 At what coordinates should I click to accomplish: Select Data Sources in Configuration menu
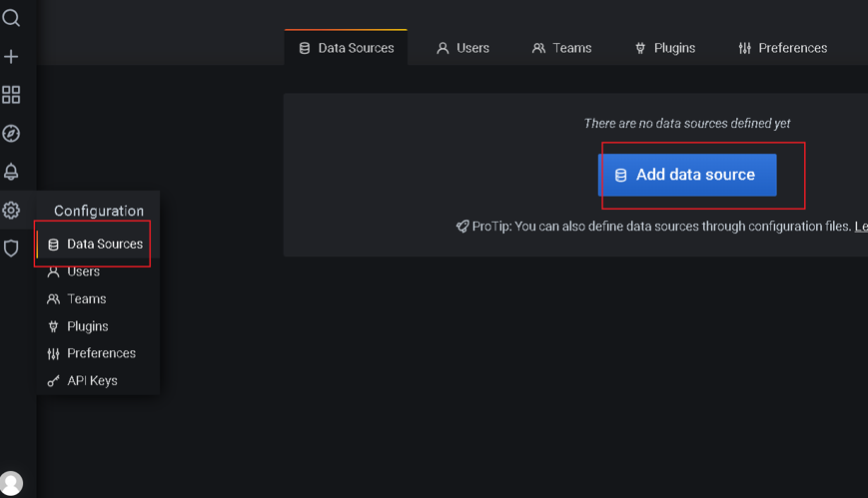pyautogui.click(x=95, y=244)
